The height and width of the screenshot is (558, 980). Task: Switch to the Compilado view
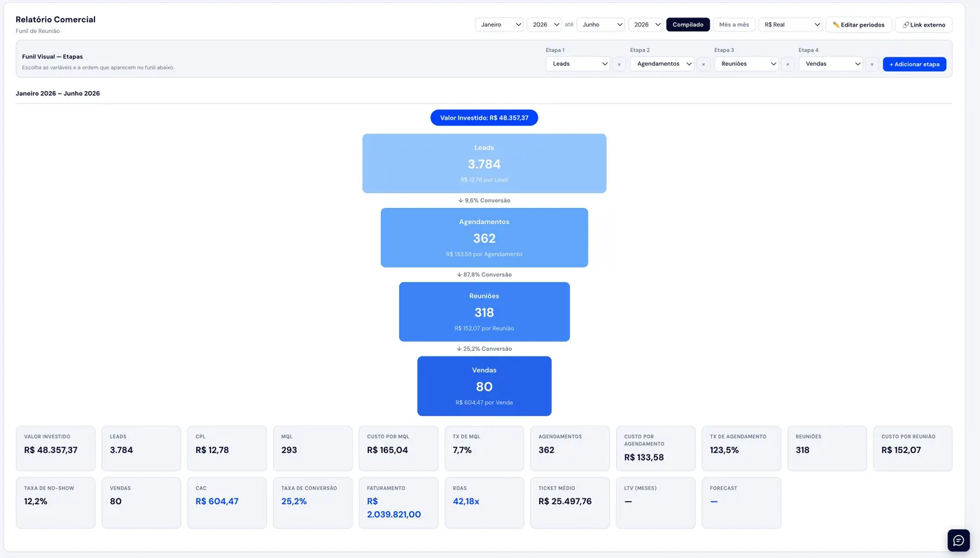[688, 25]
